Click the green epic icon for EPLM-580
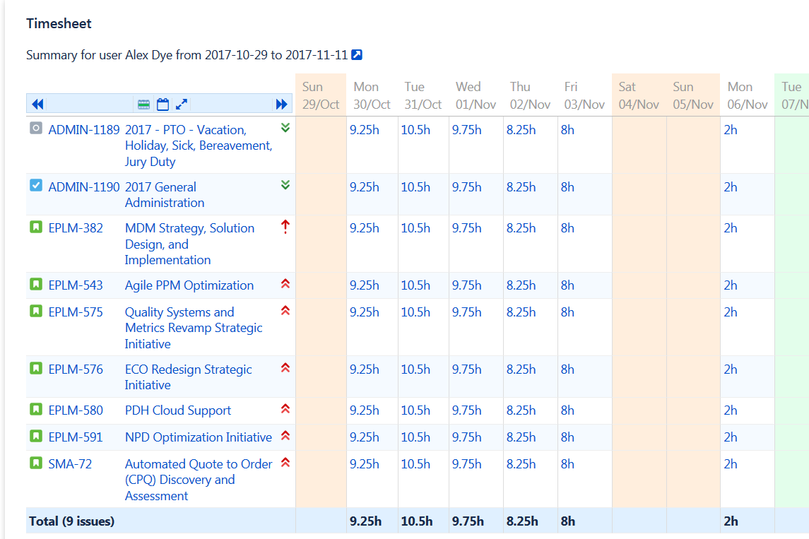809x539 pixels. [x=36, y=409]
